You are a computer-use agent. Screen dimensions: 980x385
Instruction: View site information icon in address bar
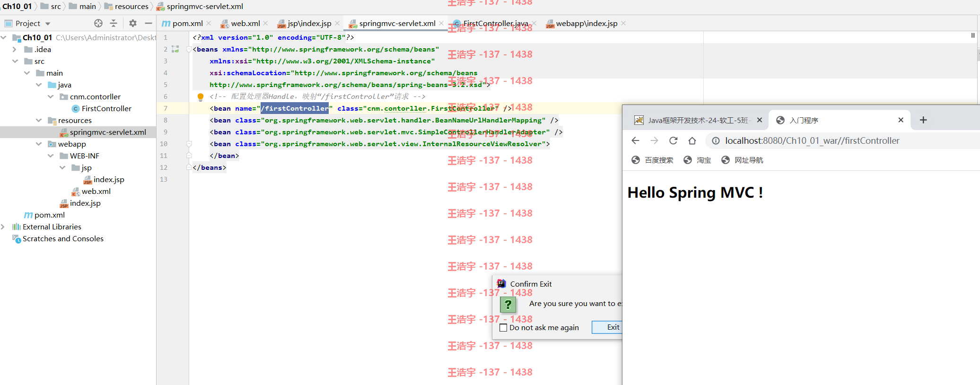[x=716, y=140]
